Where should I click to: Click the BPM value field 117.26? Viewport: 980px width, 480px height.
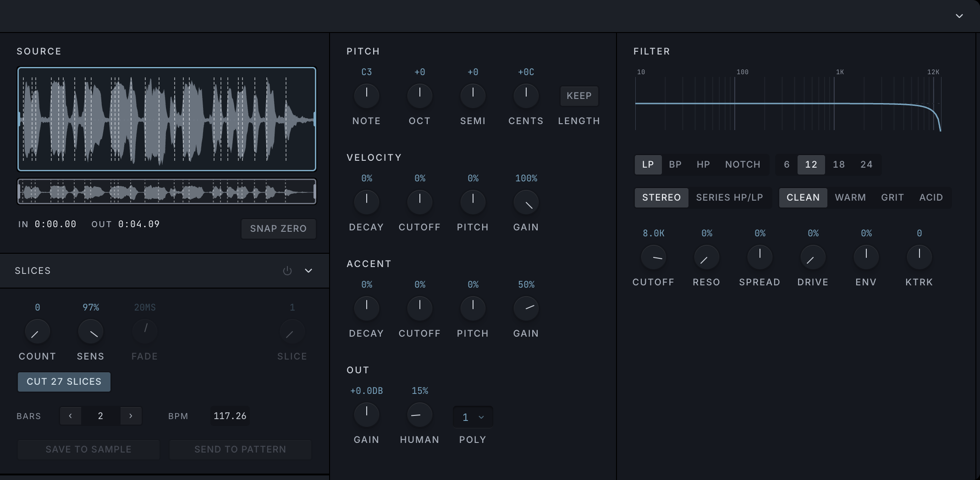(230, 416)
